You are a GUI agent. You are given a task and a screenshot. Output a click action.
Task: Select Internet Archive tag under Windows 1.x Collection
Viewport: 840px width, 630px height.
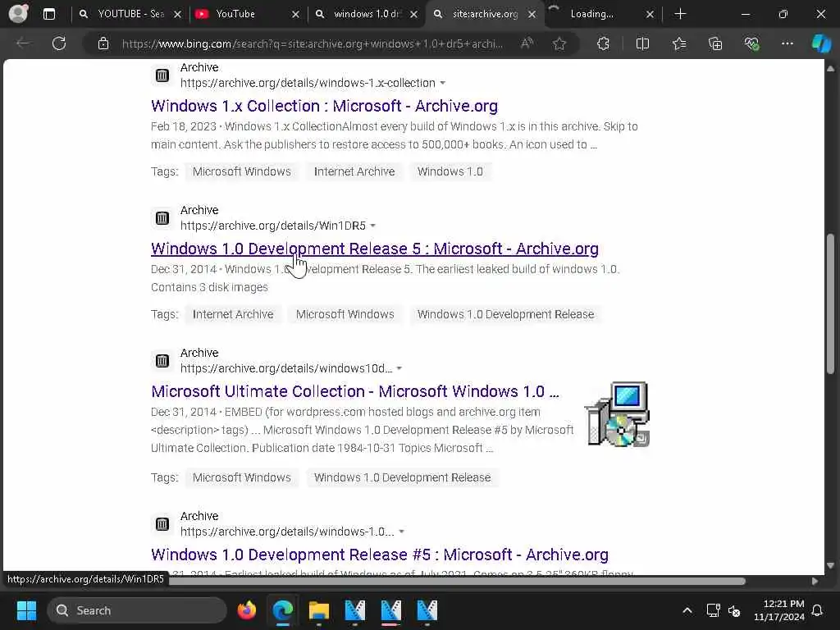354,171
